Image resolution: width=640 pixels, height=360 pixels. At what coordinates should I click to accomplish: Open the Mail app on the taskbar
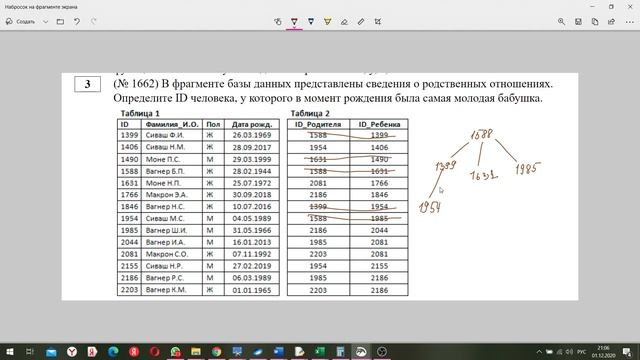[x=51, y=351]
